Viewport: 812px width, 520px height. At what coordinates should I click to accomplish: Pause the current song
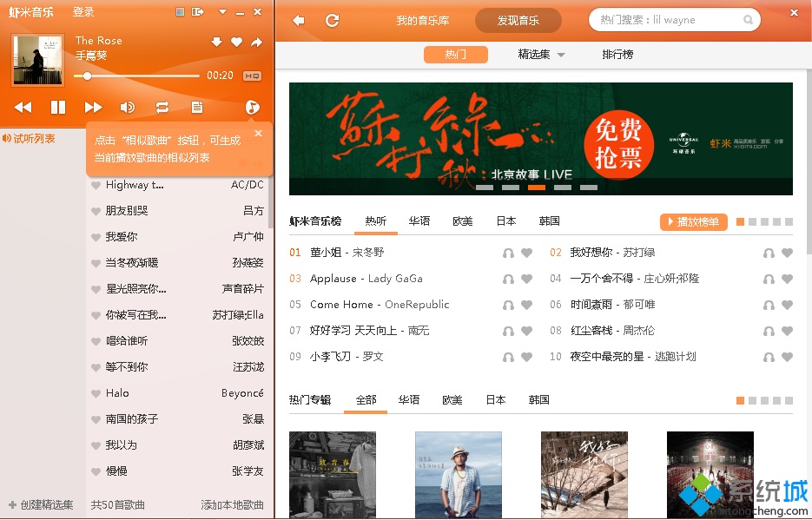pyautogui.click(x=58, y=107)
